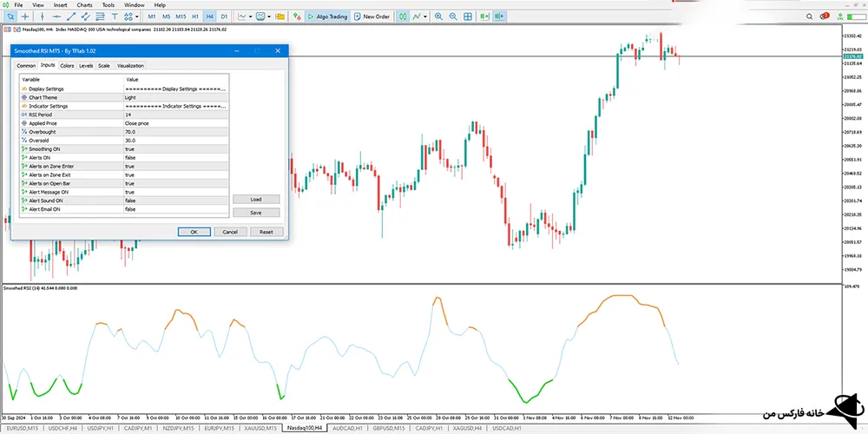This screenshot has width=868, height=434.
Task: Toggle Alert Email ON value
Action: tap(176, 209)
